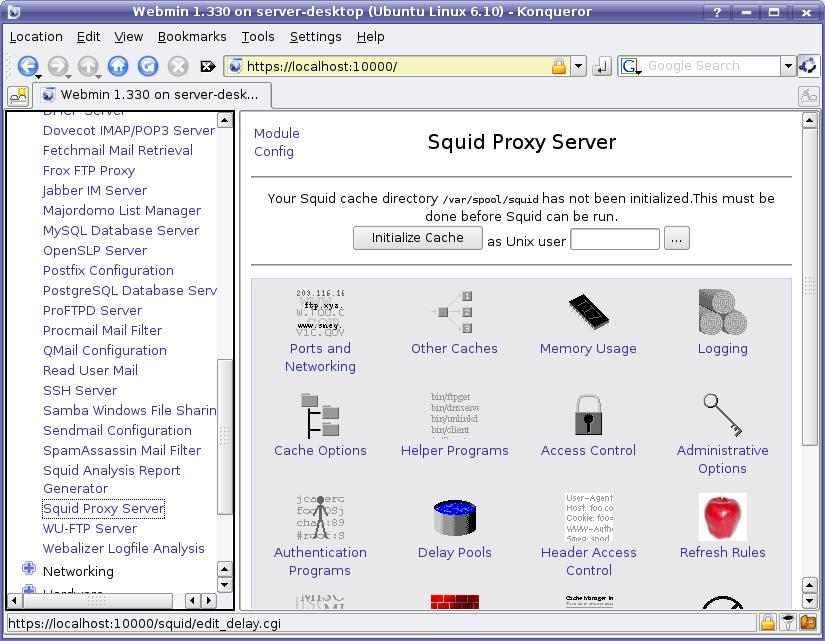This screenshot has height=641, width=825.
Task: Click the filter funnel icon in status bar
Action: tap(788, 623)
